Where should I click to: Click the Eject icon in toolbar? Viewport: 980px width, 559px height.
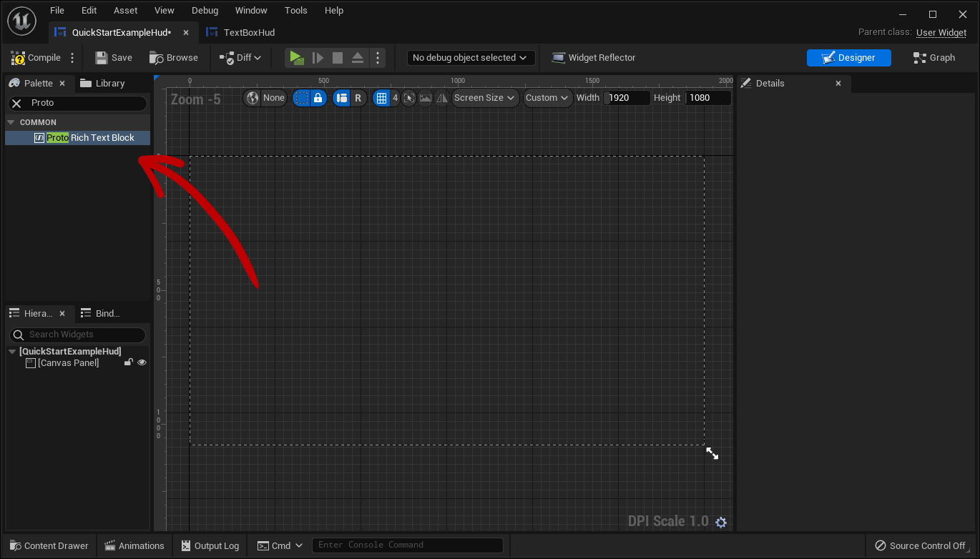pos(358,58)
